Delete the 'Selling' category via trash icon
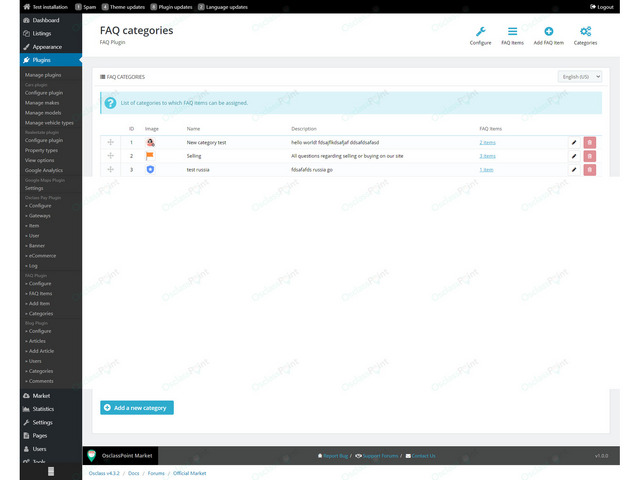This screenshot has width=640, height=480. coord(589,156)
